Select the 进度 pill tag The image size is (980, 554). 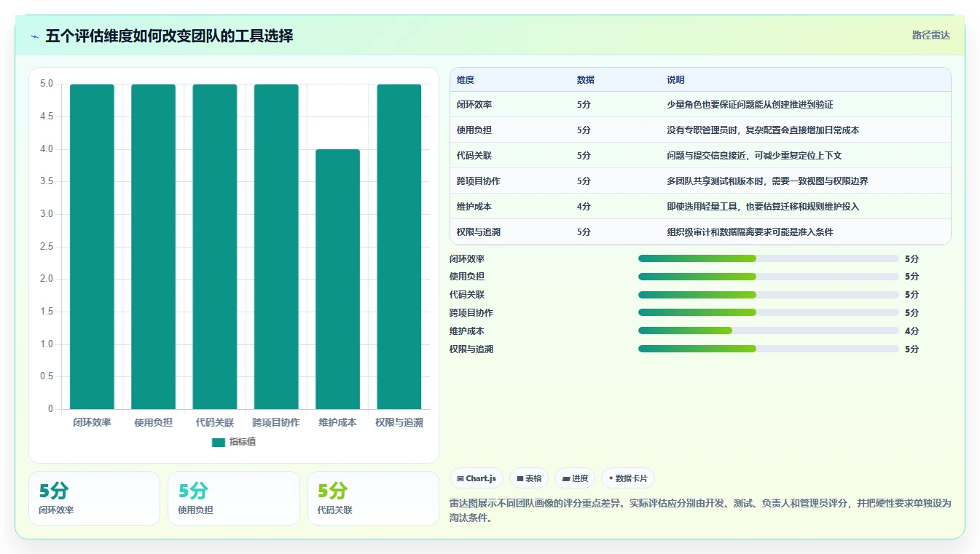click(x=575, y=478)
